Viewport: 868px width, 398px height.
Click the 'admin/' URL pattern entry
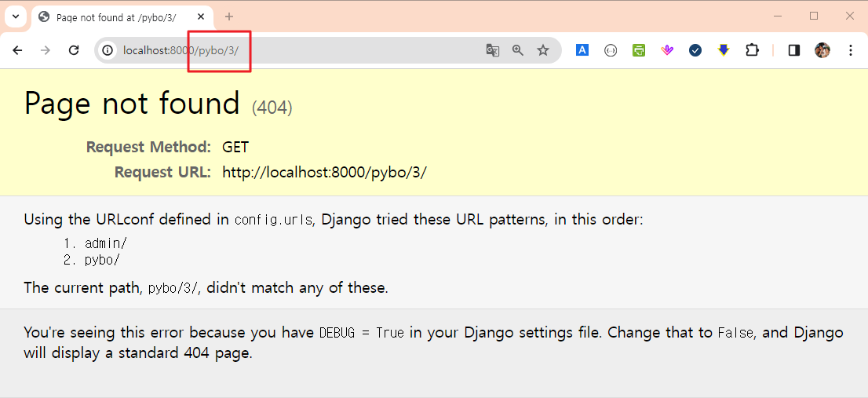106,243
